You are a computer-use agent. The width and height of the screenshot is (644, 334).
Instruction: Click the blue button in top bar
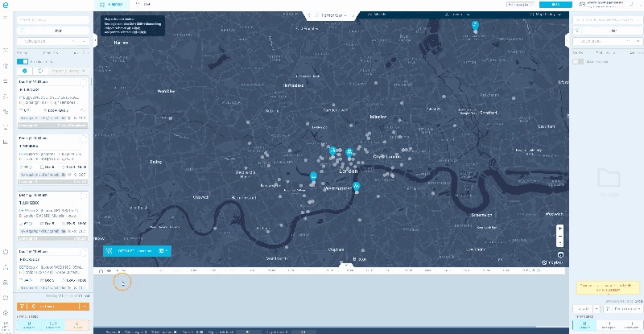pyautogui.click(x=555, y=5)
